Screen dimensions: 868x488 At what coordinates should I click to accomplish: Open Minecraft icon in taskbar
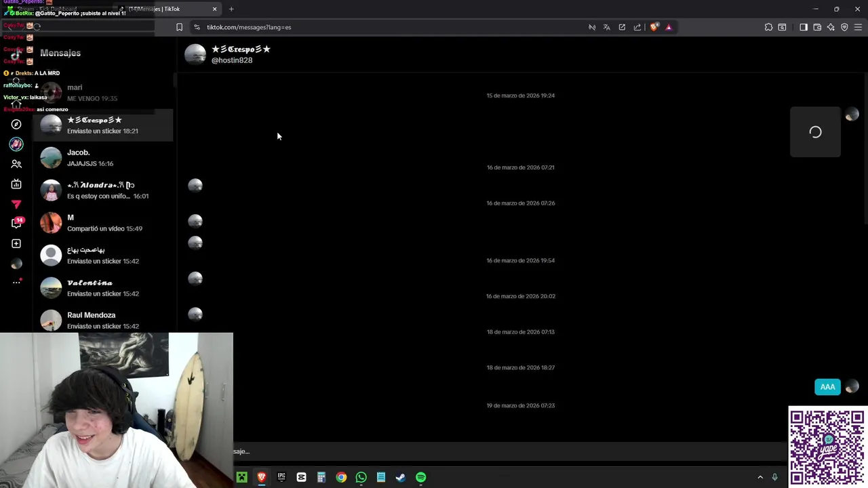[241, 477]
